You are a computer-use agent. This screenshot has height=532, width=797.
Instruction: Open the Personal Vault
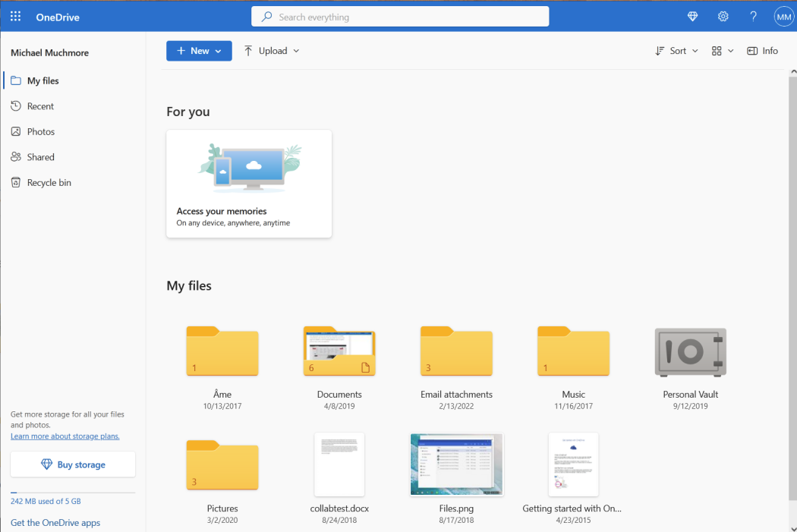click(690, 351)
